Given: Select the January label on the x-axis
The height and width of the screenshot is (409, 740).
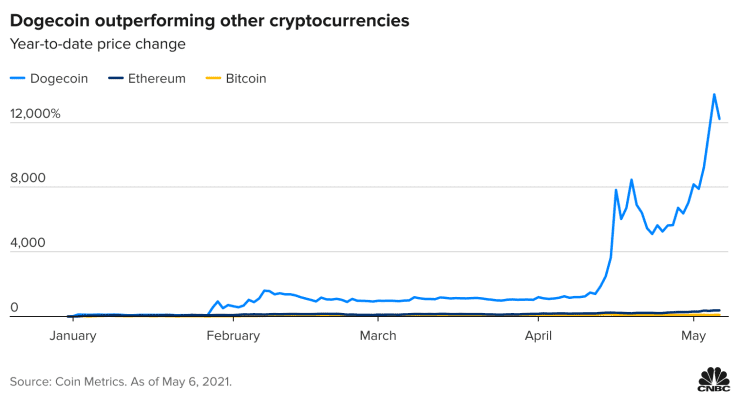Looking at the screenshot, I should [73, 336].
